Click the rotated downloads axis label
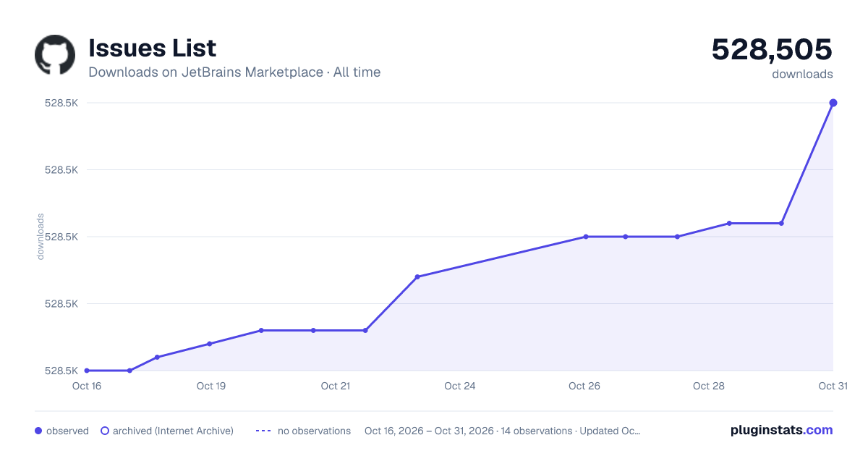The image size is (868, 456). [x=41, y=237]
